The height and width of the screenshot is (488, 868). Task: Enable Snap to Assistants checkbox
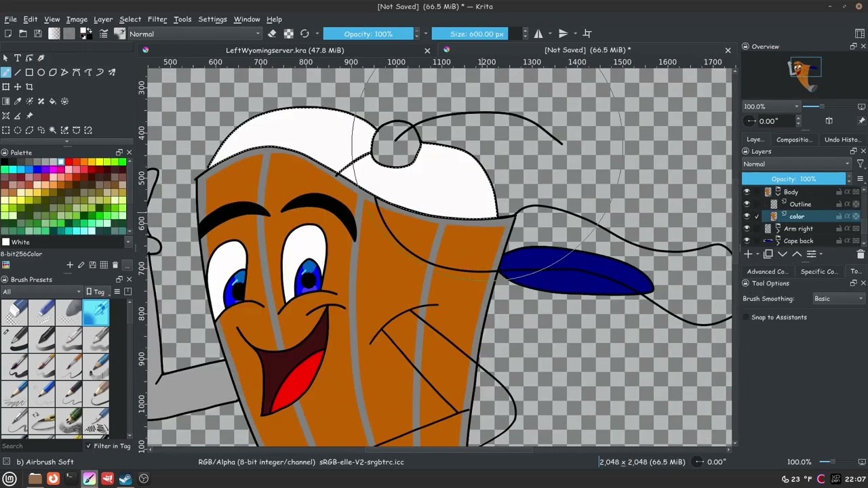pyautogui.click(x=747, y=317)
